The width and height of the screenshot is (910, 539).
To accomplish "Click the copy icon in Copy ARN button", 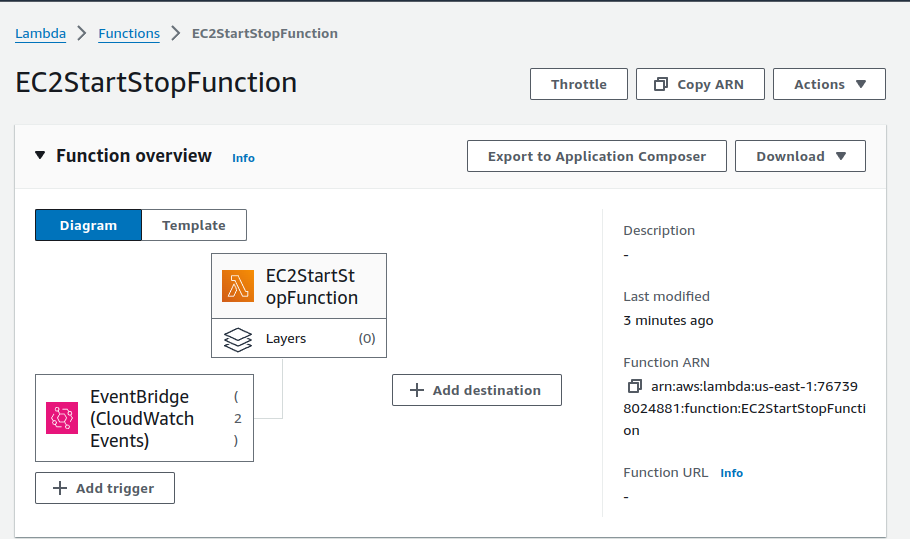I will coord(660,84).
